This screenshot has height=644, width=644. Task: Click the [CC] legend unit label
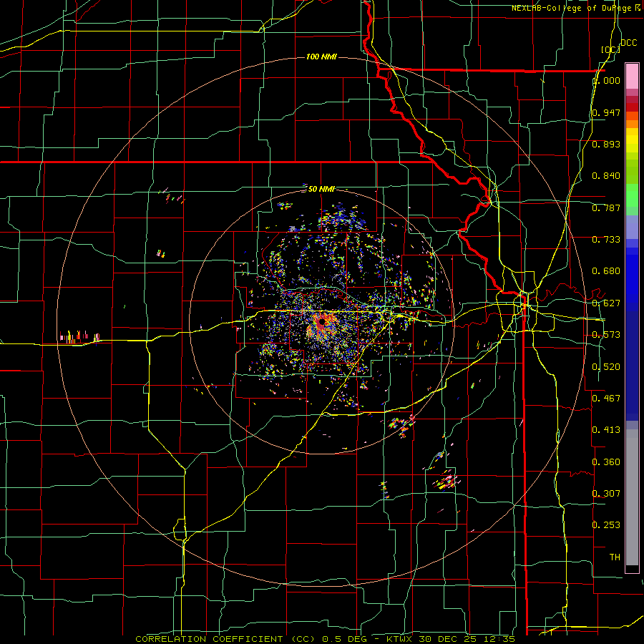(611, 49)
